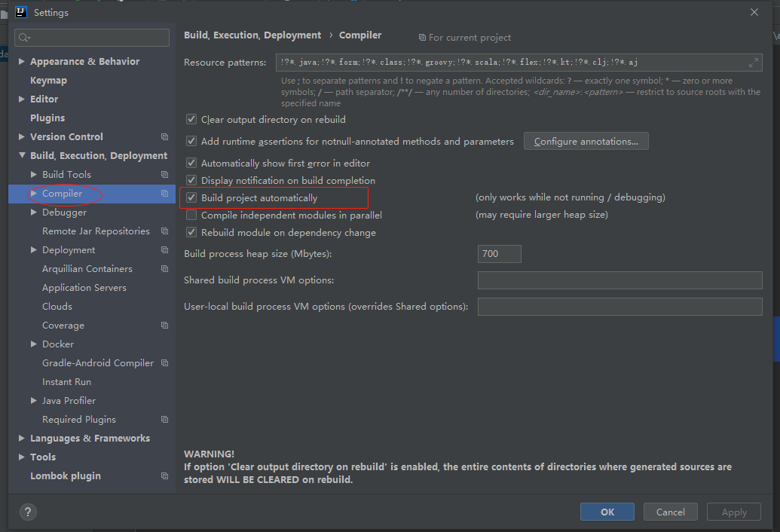Collapse Build, Execution, Deployment tree node
780x532 pixels.
(22, 156)
